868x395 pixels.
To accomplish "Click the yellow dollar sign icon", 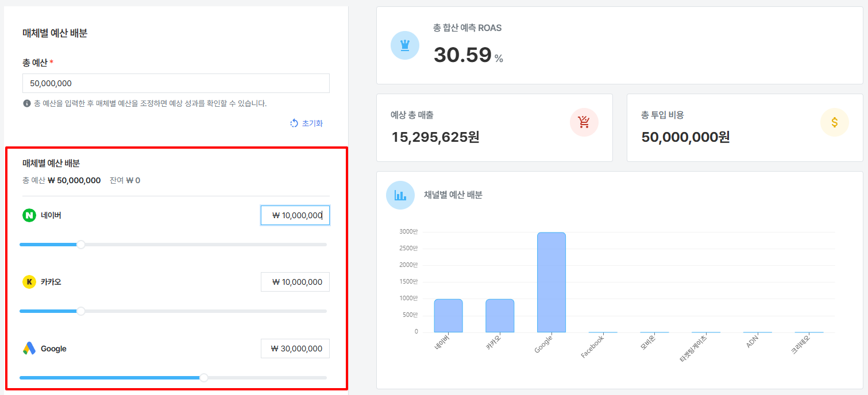I will (834, 122).
